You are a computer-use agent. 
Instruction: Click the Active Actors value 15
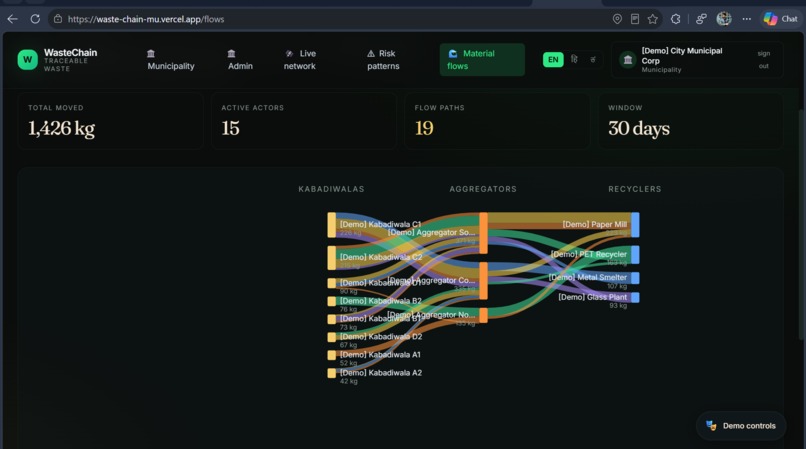coord(230,129)
